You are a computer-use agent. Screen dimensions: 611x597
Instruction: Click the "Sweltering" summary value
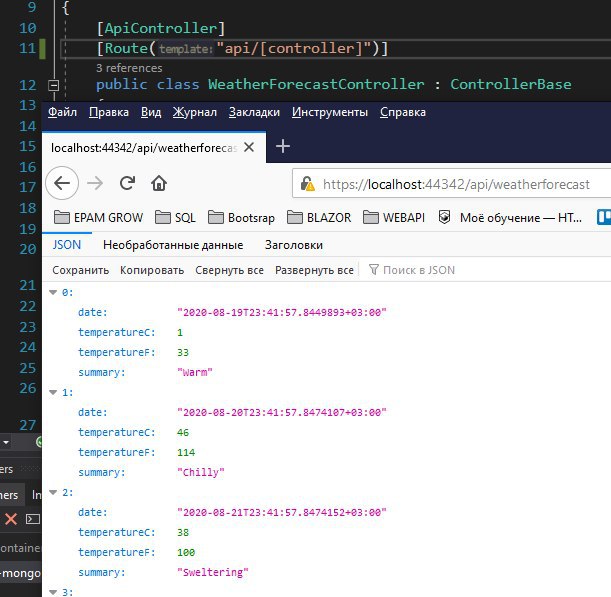click(x=213, y=572)
